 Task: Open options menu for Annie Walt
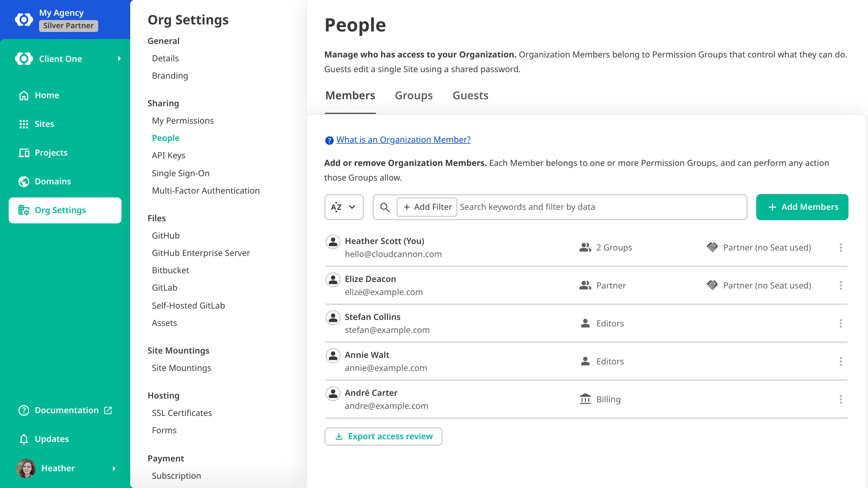pyautogui.click(x=841, y=361)
